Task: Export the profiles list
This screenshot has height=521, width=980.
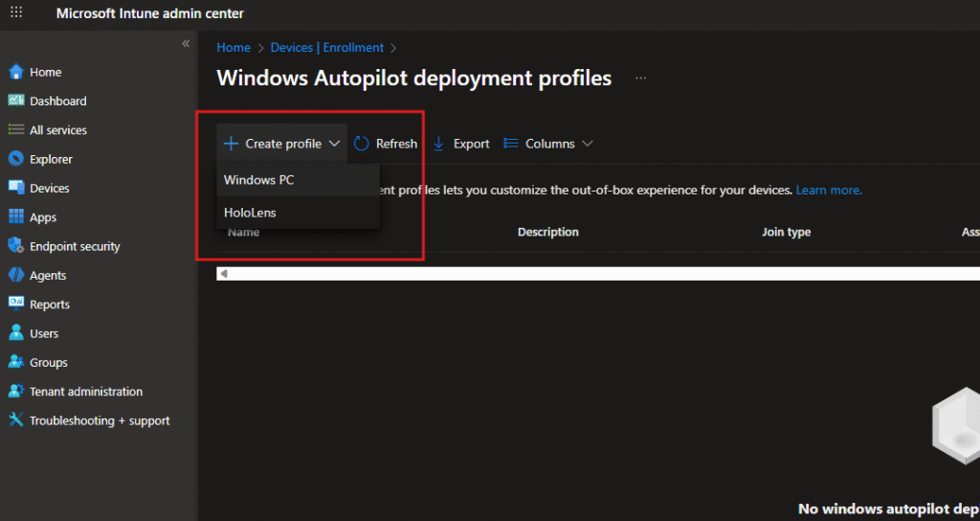Action: (x=461, y=144)
